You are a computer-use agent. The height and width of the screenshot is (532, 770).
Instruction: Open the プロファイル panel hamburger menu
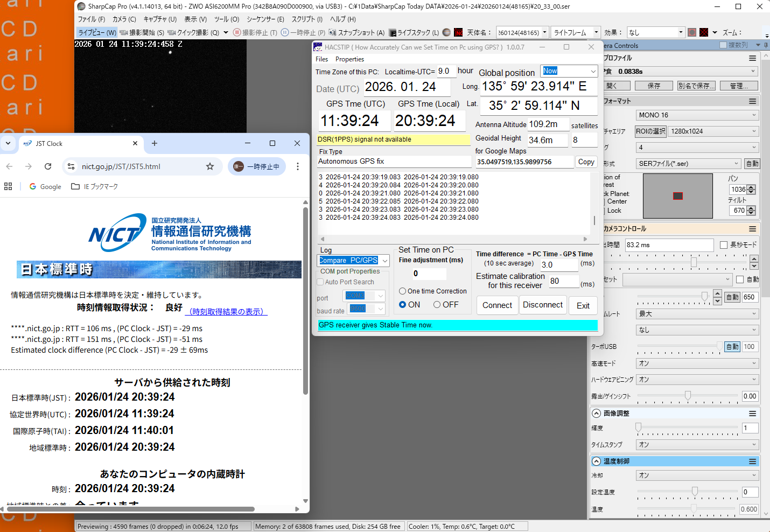(x=752, y=58)
